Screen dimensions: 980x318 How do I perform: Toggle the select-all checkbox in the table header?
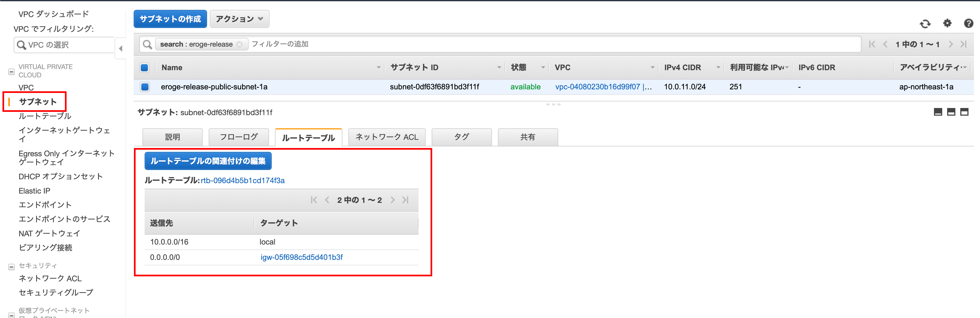pyautogui.click(x=145, y=68)
